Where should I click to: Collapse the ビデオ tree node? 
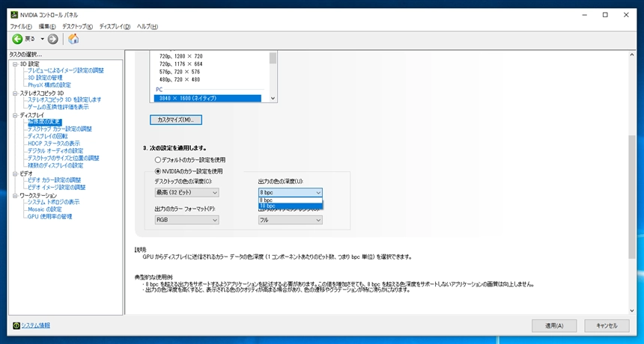click(x=15, y=173)
